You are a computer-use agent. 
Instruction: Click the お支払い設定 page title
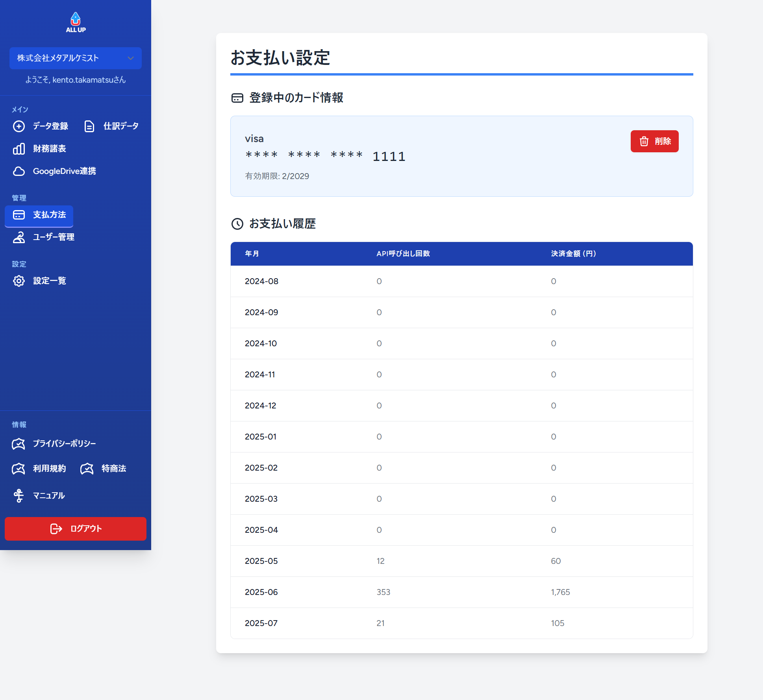pyautogui.click(x=280, y=58)
